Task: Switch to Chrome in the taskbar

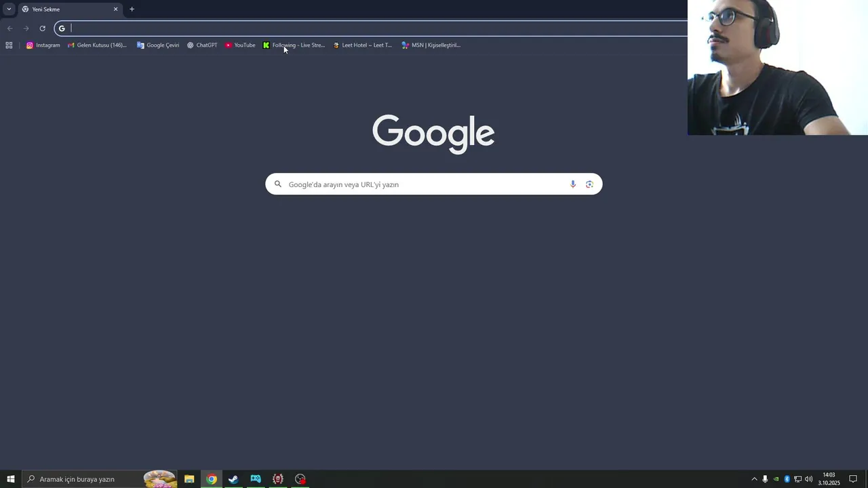Action: pos(212,479)
